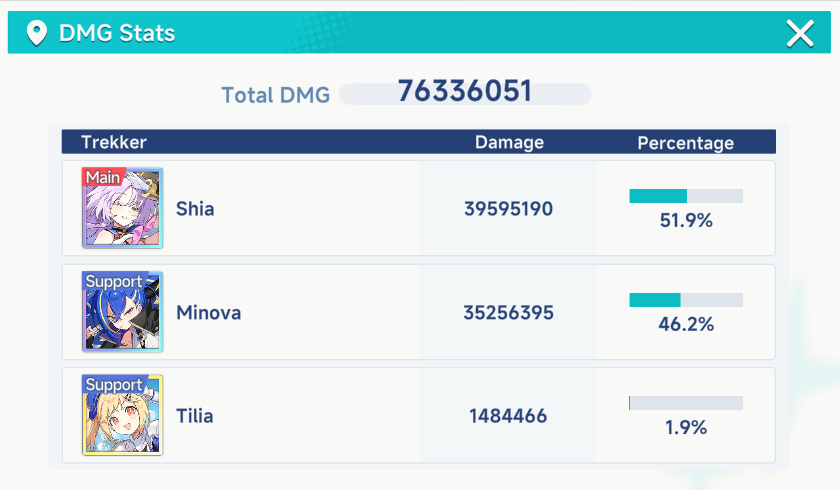This screenshot has width=840, height=490.
Task: Click the DMG Stats title text
Action: click(x=117, y=34)
